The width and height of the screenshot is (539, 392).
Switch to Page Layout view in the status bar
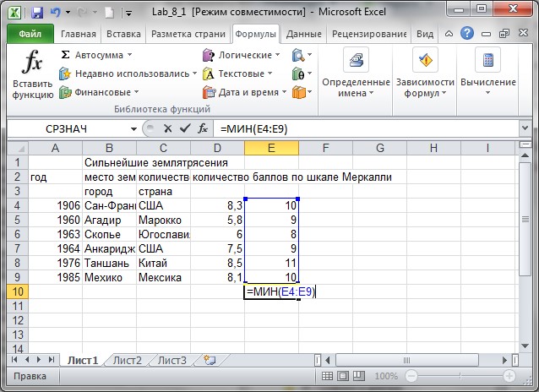pos(342,376)
